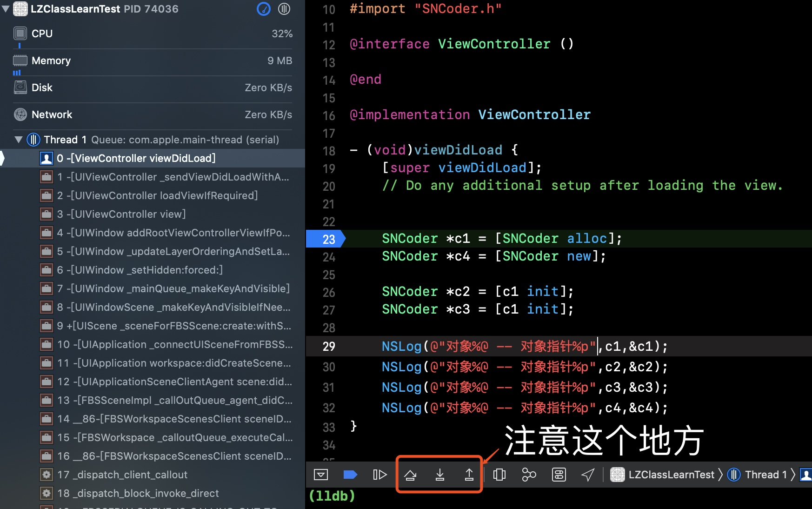Viewport: 812px width, 509px height.
Task: Click line number 29 in the gutter
Action: [x=329, y=346]
